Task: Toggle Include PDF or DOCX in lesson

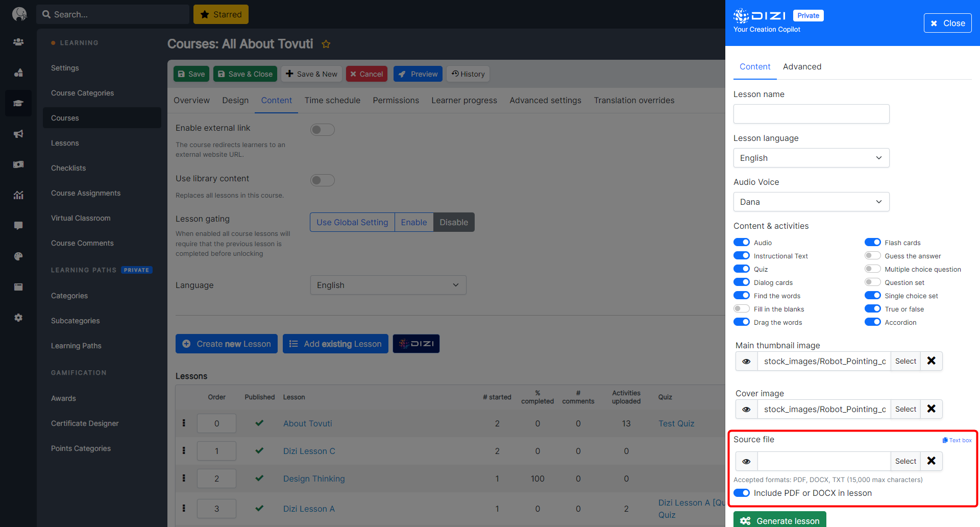Action: (x=742, y=493)
